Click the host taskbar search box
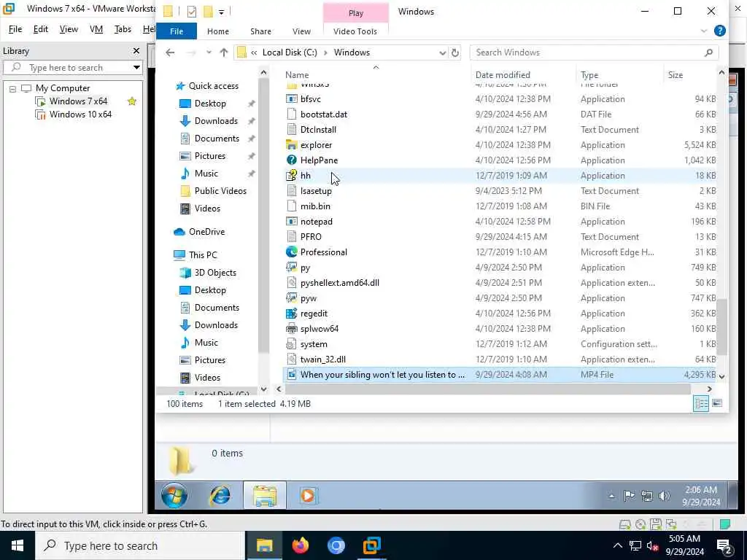This screenshot has height=560, width=747. coord(140,545)
